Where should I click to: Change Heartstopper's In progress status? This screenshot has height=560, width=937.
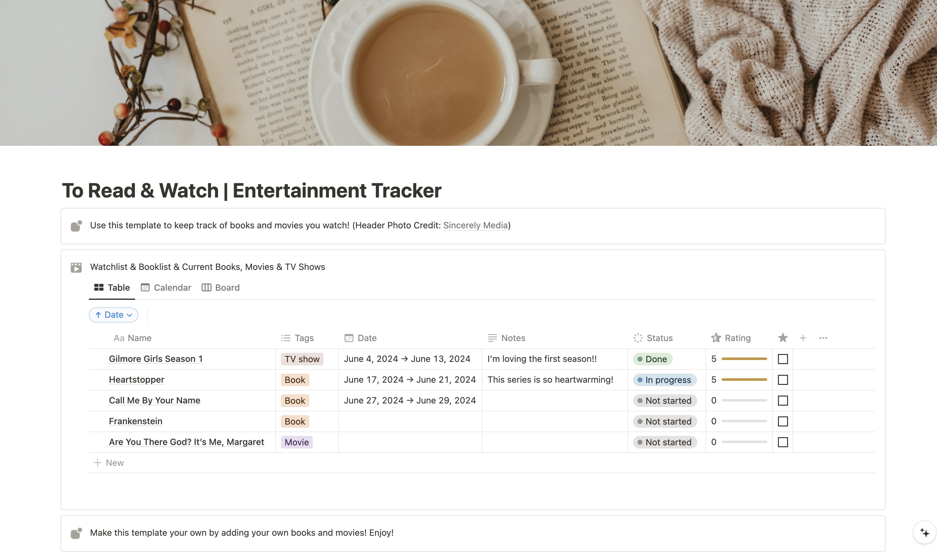tap(664, 380)
